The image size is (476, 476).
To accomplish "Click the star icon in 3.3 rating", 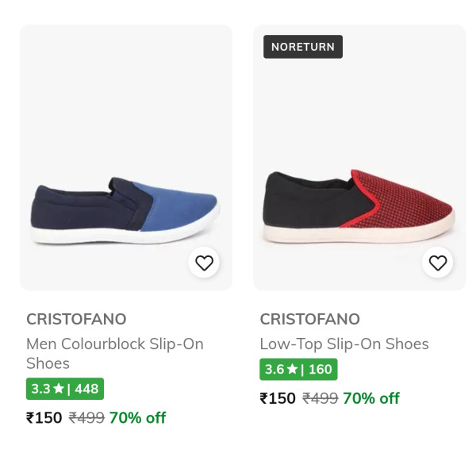I will (58, 389).
